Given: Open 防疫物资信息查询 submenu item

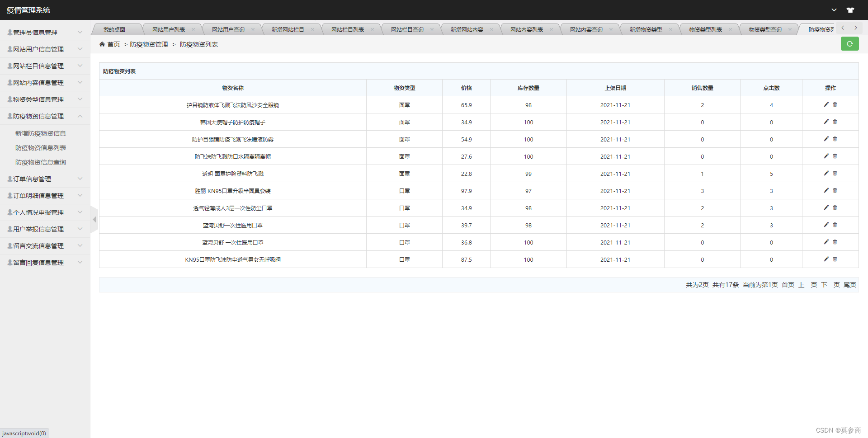Looking at the screenshot, I should coord(41,162).
